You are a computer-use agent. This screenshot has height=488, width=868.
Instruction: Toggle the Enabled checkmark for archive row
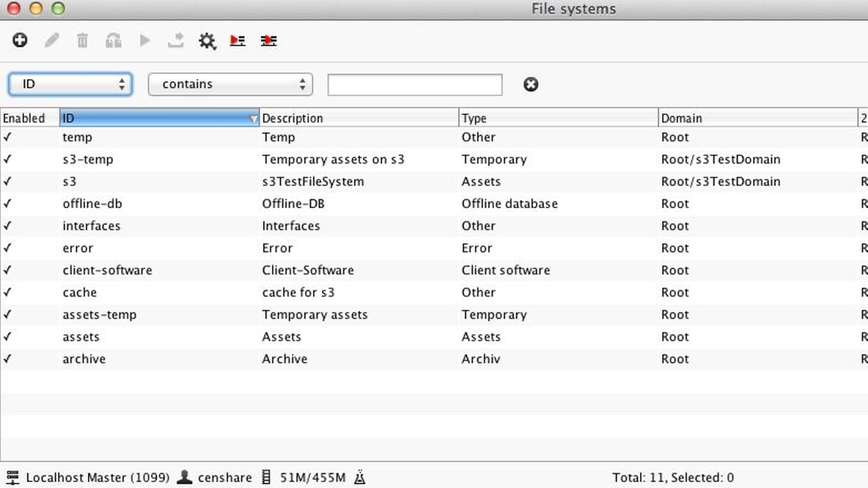coord(8,359)
